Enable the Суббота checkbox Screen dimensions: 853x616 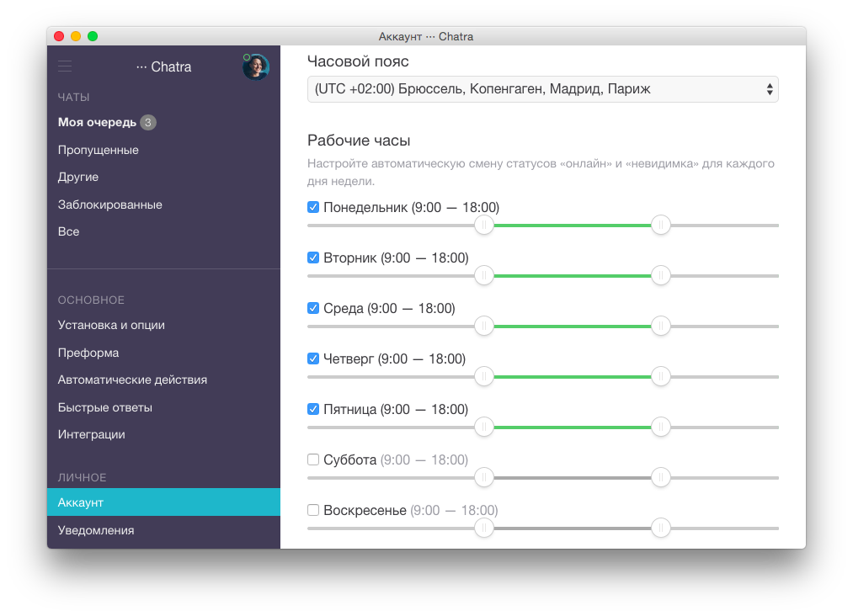313,459
